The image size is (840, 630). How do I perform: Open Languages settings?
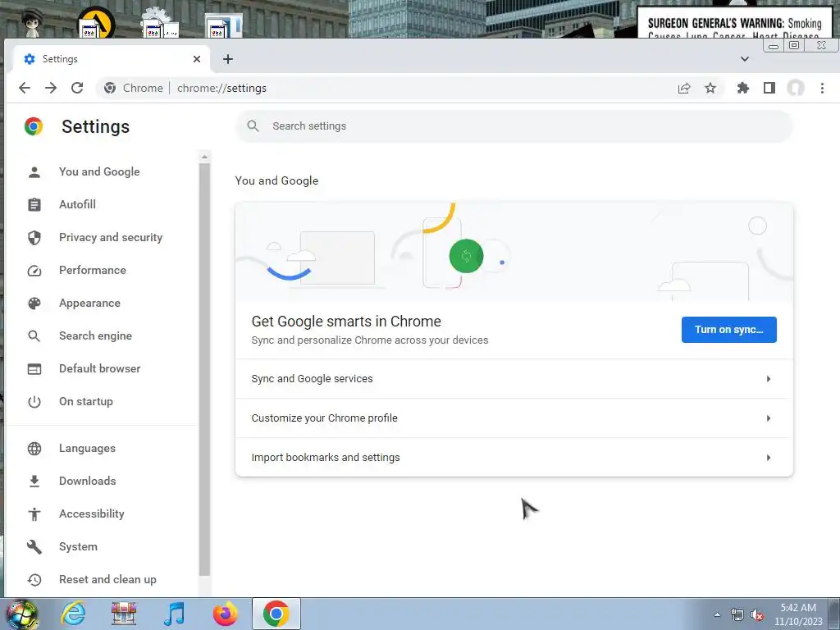click(x=87, y=449)
